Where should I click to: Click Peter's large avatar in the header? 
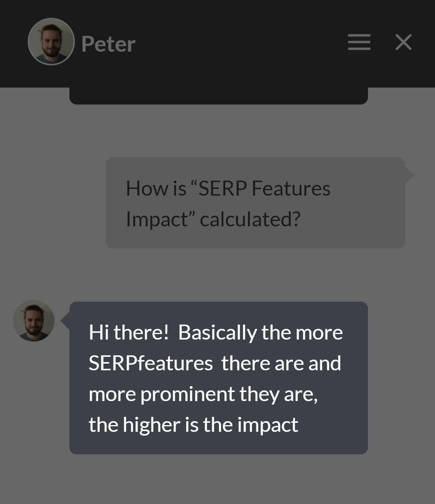tap(51, 41)
